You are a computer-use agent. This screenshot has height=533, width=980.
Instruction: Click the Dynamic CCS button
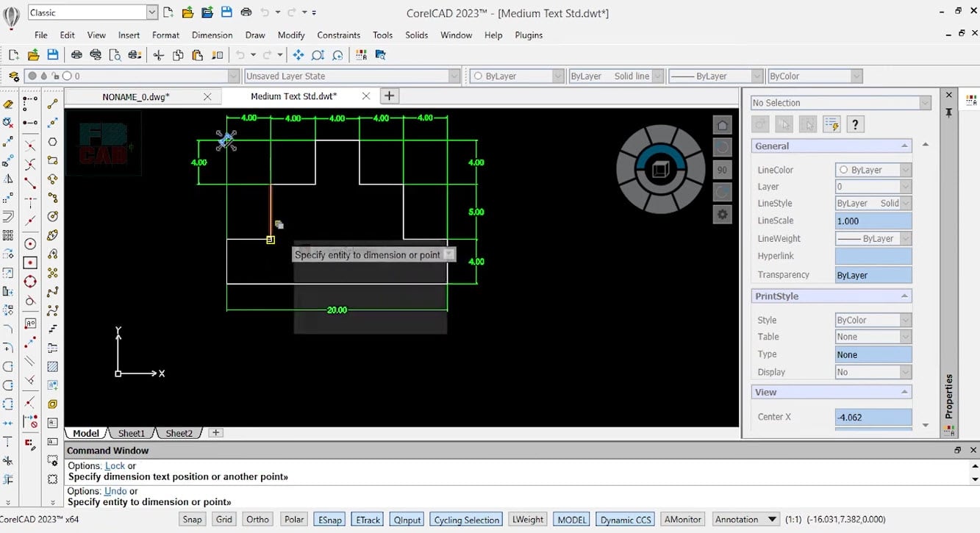626,519
